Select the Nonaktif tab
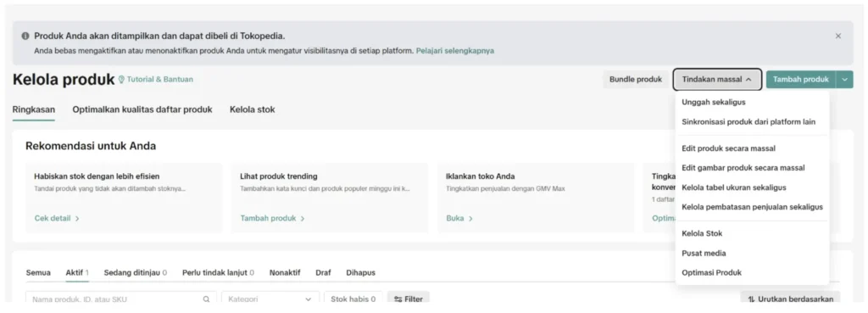This screenshot has width=868, height=313. click(x=285, y=272)
